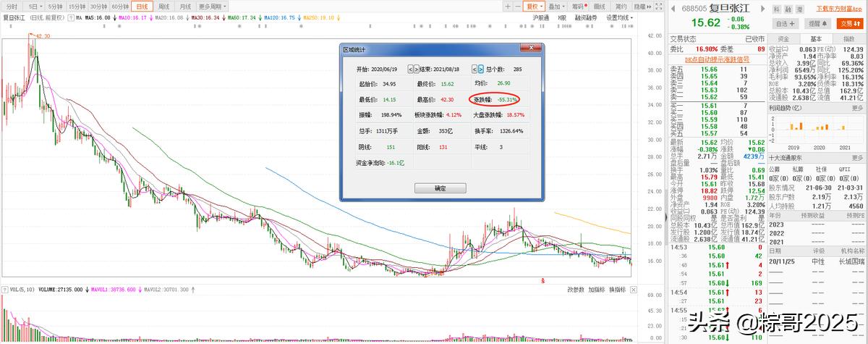The height and width of the screenshot is (344, 868).
Task: Step start date backward arrow
Action: click(x=410, y=70)
